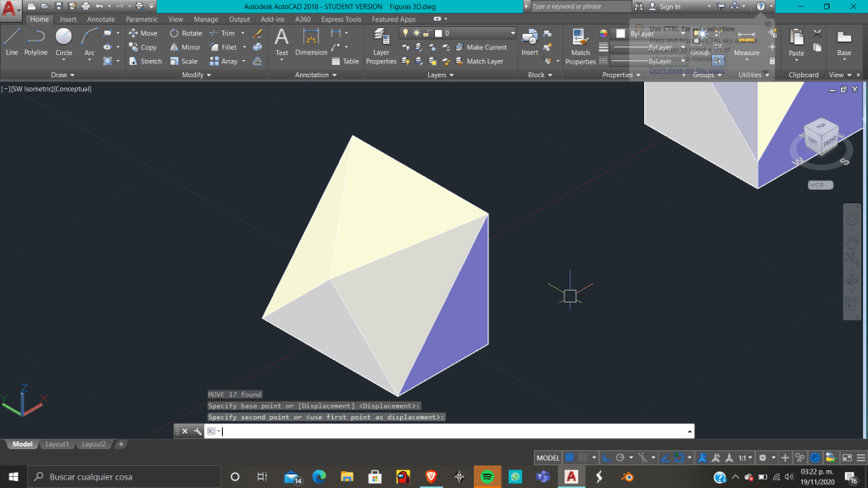Open the Annotate ribbon tab
This screenshot has height=488, width=868.
click(x=101, y=19)
